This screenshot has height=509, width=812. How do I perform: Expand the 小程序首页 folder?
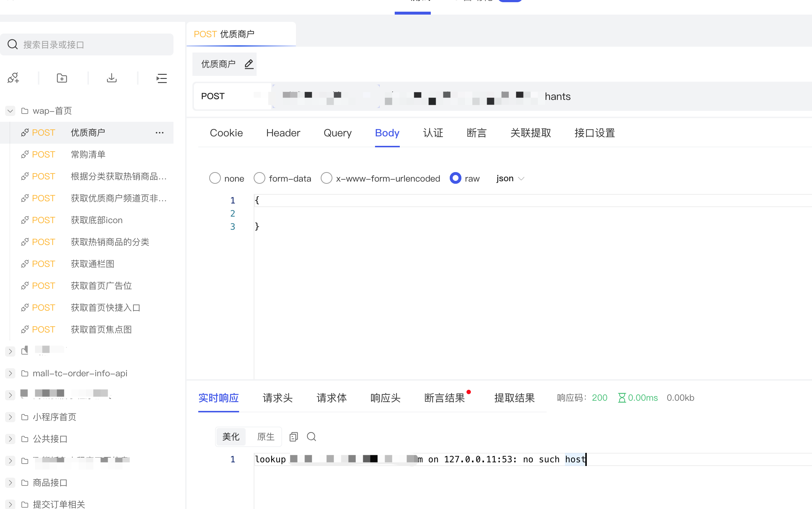[10, 417]
